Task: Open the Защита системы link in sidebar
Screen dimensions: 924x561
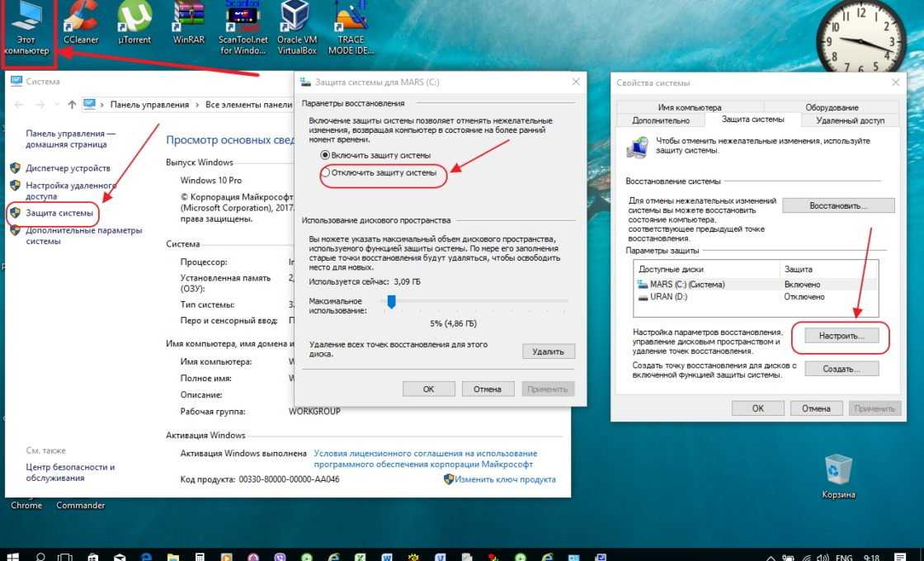Action: pos(59,213)
